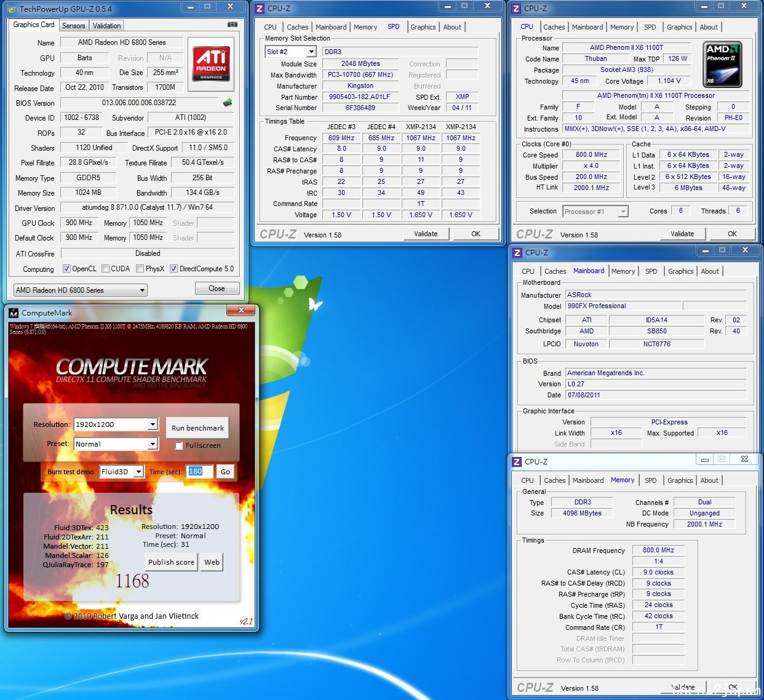This screenshot has height=700, width=764.
Task: Click the Max TDP value 126 W
Action: point(677,58)
